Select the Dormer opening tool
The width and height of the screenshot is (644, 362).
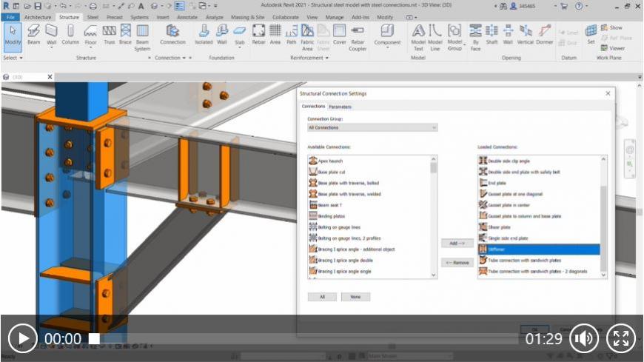click(545, 35)
